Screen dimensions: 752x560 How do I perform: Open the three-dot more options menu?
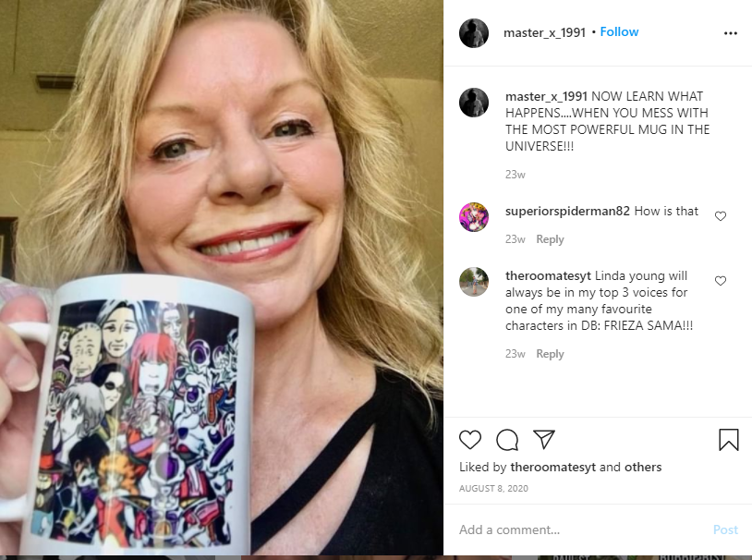pos(731,33)
